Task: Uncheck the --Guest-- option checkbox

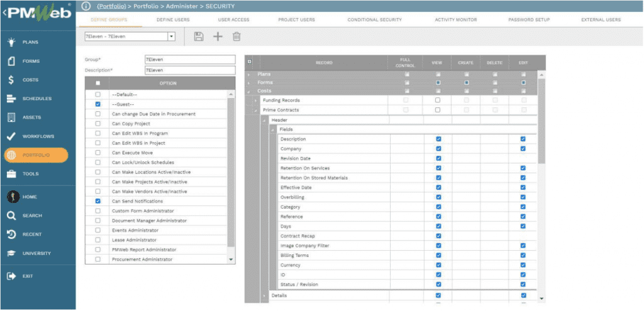Action: pyautogui.click(x=97, y=104)
